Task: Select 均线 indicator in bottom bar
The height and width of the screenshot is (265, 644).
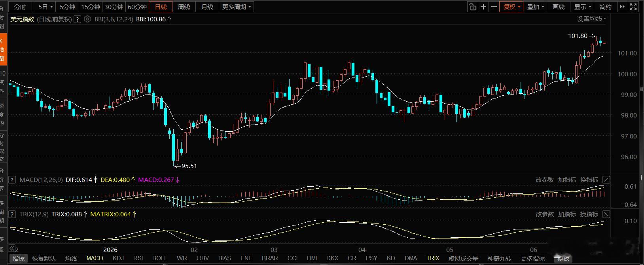Action: click(x=71, y=258)
